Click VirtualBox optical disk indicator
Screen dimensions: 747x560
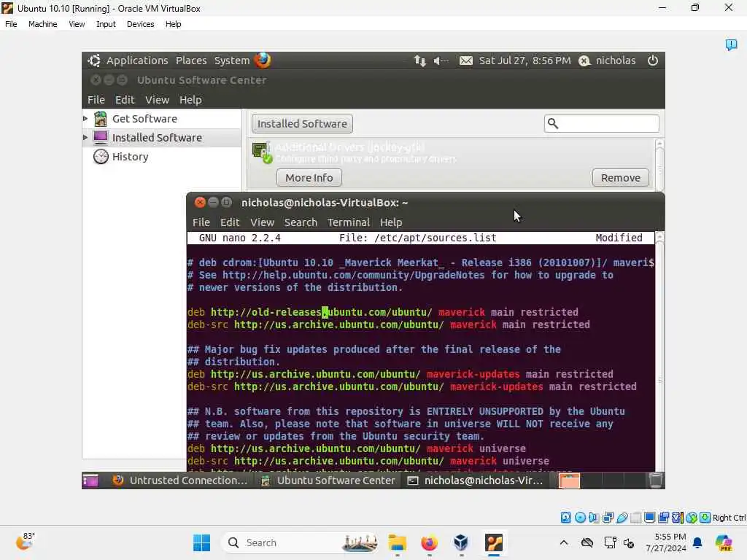pyautogui.click(x=580, y=518)
